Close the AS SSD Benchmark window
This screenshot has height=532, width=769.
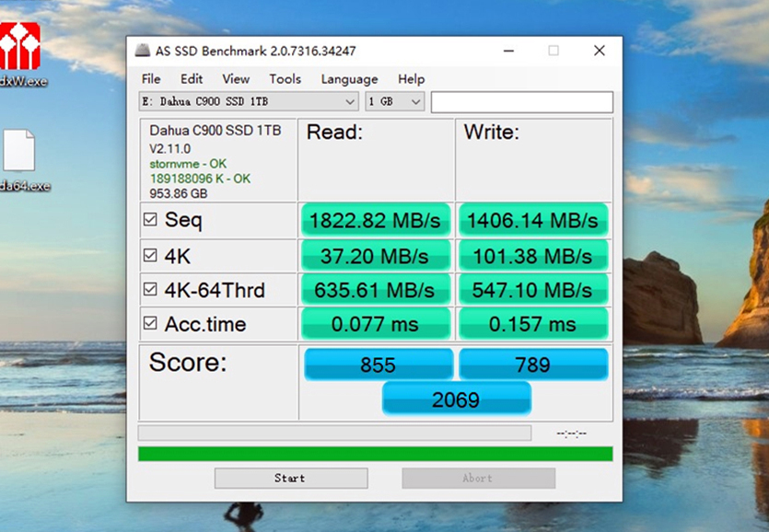click(599, 52)
